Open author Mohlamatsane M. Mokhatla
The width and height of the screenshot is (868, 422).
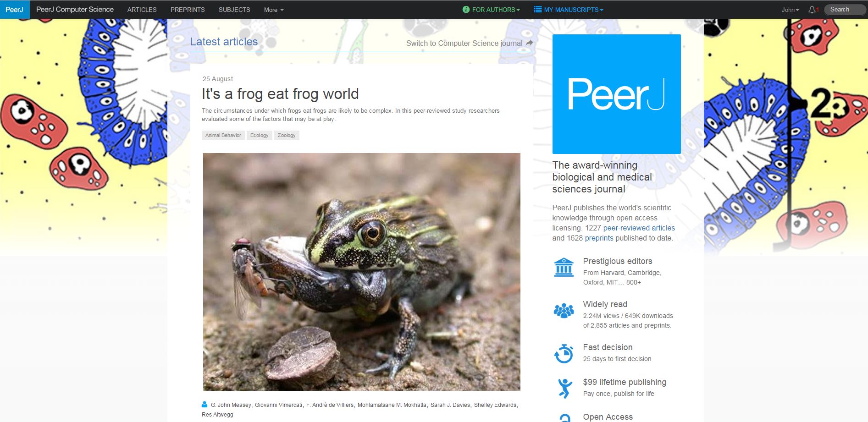click(392, 405)
